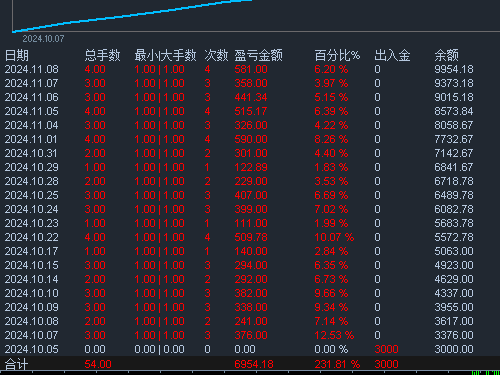Click the blue equity curve line
Image resolution: width=500 pixels, height=375 pixels.
[132, 16]
